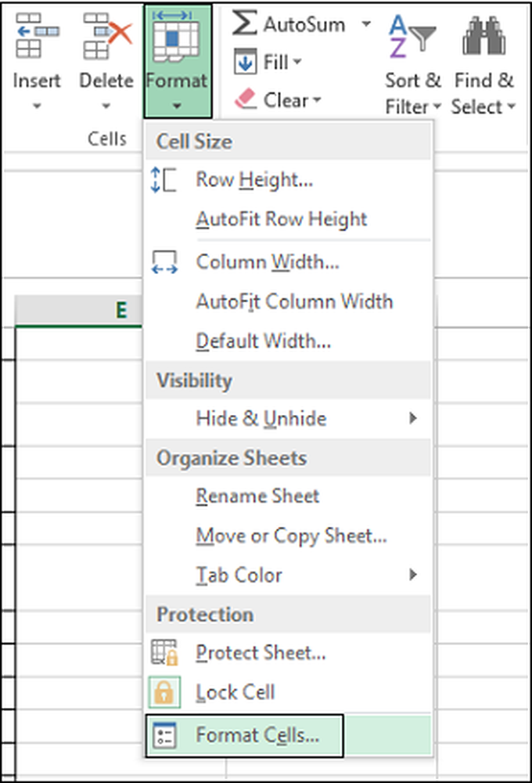This screenshot has height=783, width=532.
Task: Click the Delete cells icon
Action: coord(106,38)
